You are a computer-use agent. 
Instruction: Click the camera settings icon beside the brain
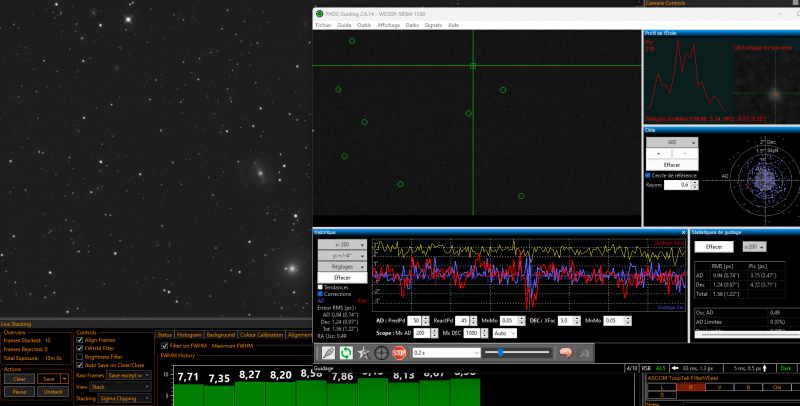(584, 352)
